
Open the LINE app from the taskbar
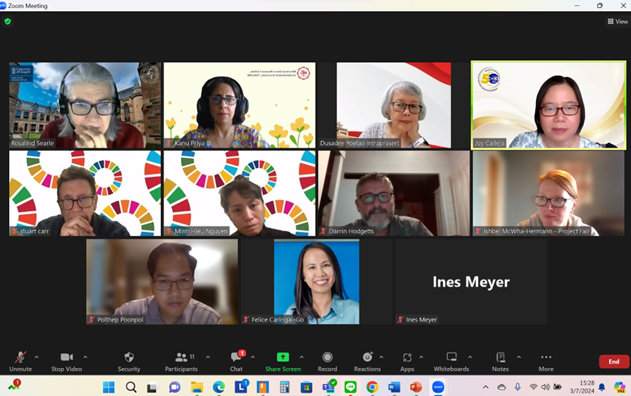click(351, 387)
